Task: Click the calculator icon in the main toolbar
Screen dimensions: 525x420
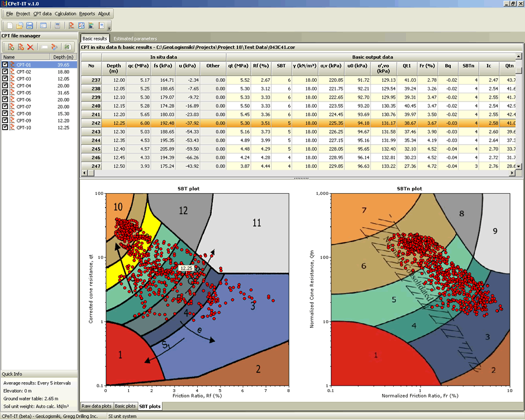Action: tap(57, 26)
